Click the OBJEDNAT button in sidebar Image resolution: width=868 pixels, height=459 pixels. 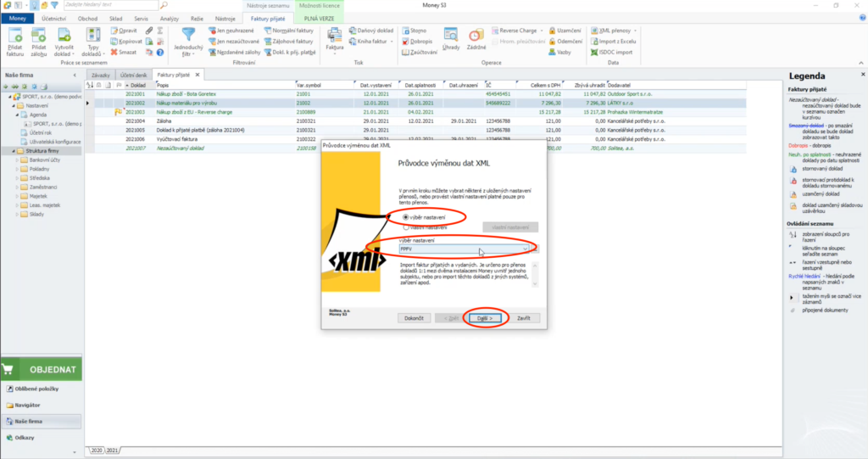click(42, 369)
